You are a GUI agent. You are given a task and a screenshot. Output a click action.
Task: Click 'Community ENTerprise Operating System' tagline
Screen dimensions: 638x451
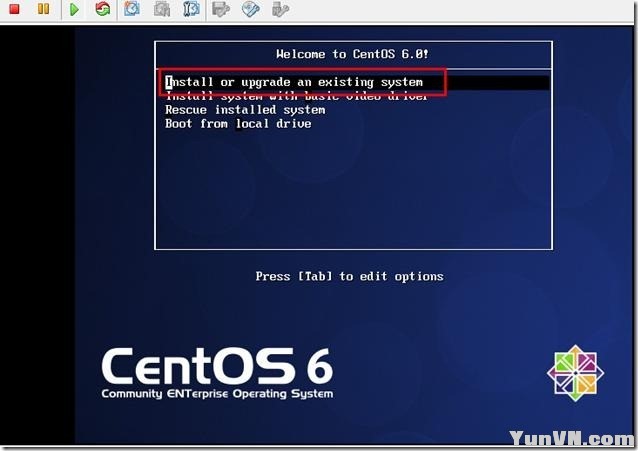[x=217, y=394]
